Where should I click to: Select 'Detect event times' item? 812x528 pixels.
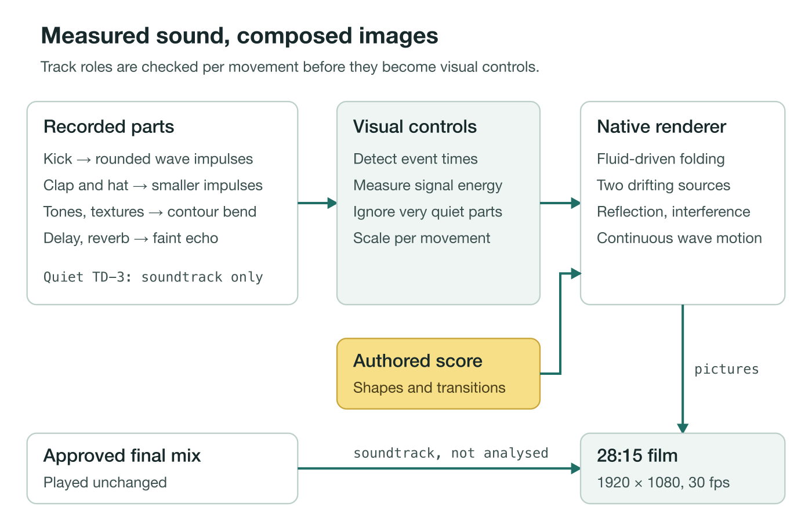pos(415,159)
